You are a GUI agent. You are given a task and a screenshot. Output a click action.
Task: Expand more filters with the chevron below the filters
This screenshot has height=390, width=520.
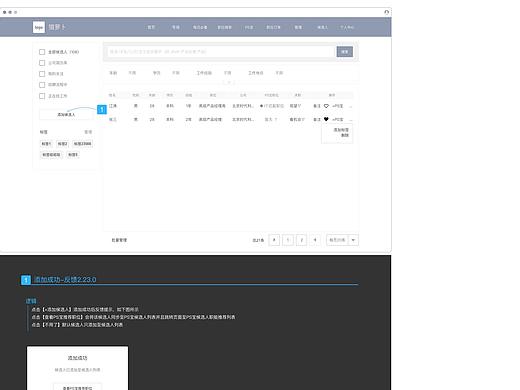229,82
